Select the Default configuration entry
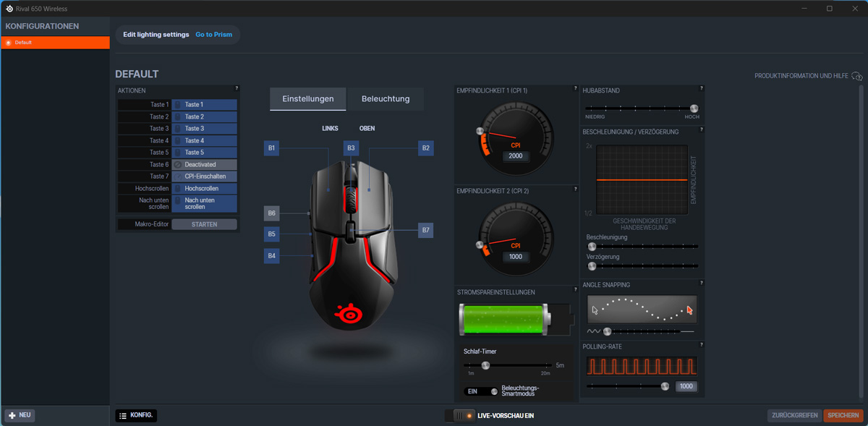868x426 pixels. click(56, 43)
